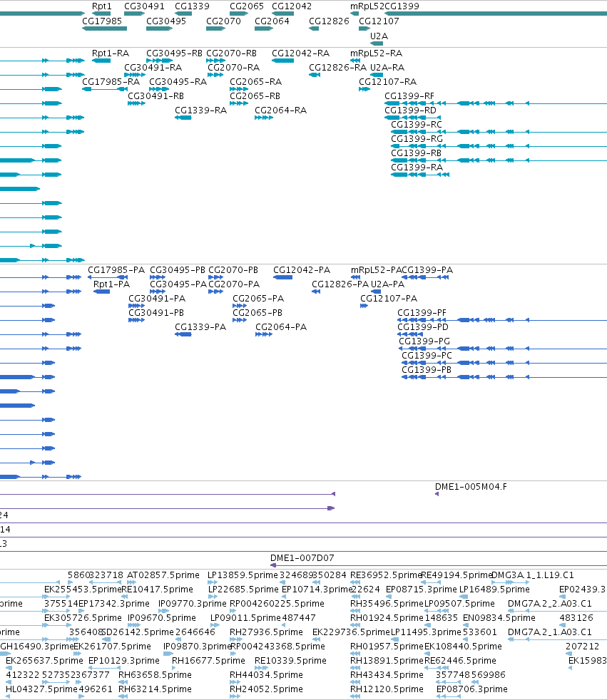The height and width of the screenshot is (700, 607).
Task: Select the CG2070 gene label
Action: [x=223, y=21]
